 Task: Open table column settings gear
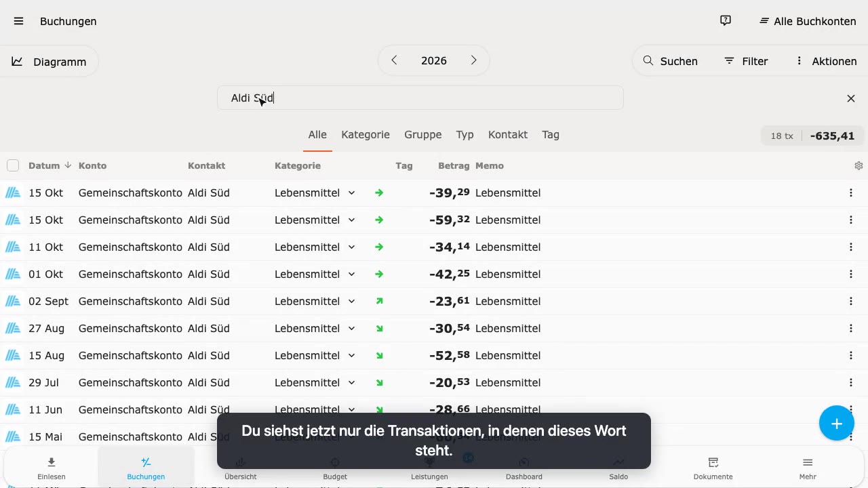coord(859,165)
